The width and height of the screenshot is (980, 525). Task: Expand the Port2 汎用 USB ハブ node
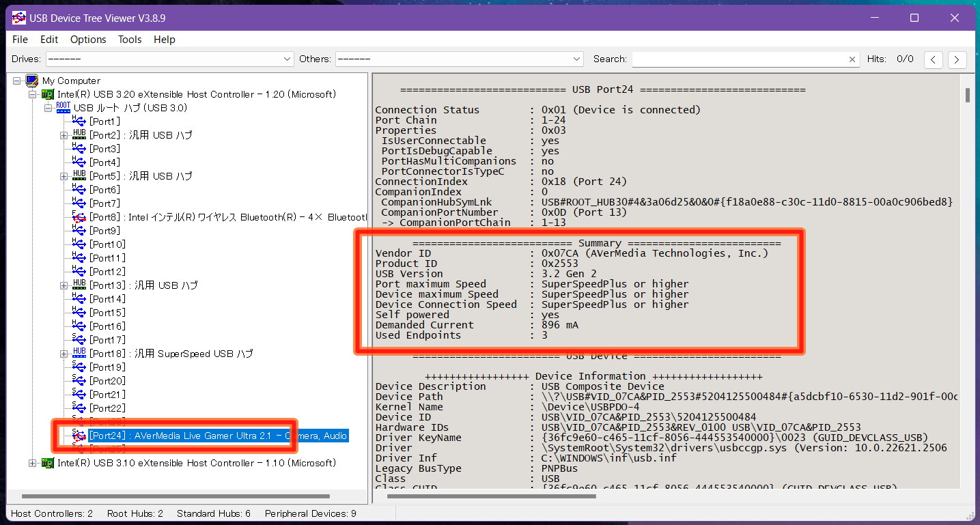coord(64,135)
